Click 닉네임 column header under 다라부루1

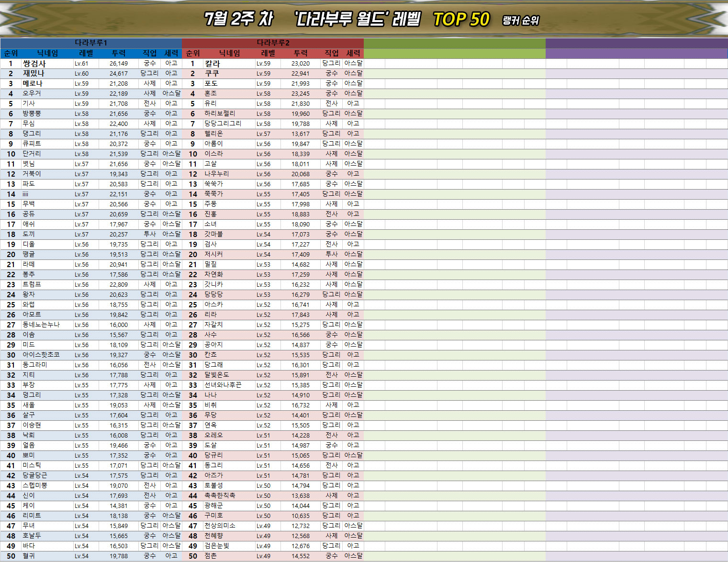click(x=47, y=53)
